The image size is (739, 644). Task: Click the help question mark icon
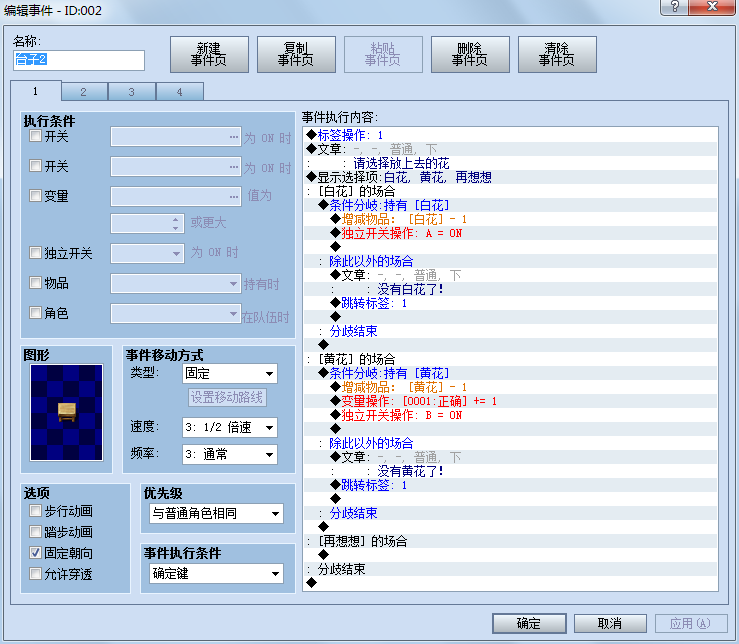coord(674,7)
